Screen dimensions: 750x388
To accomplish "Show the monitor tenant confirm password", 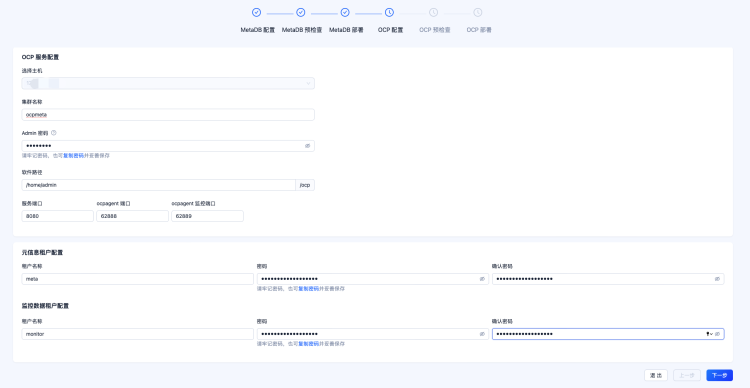I will pyautogui.click(x=717, y=334).
